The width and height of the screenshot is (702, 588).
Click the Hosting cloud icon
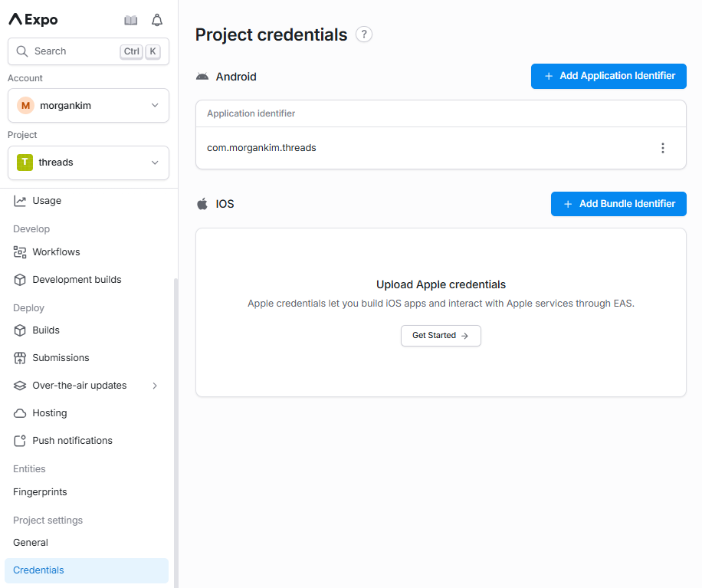[20, 413]
